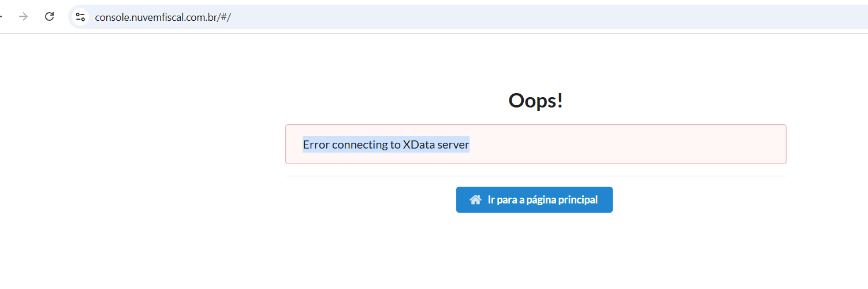Click the 'Oops!' heading
The width and height of the screenshot is (868, 289).
coord(535,101)
